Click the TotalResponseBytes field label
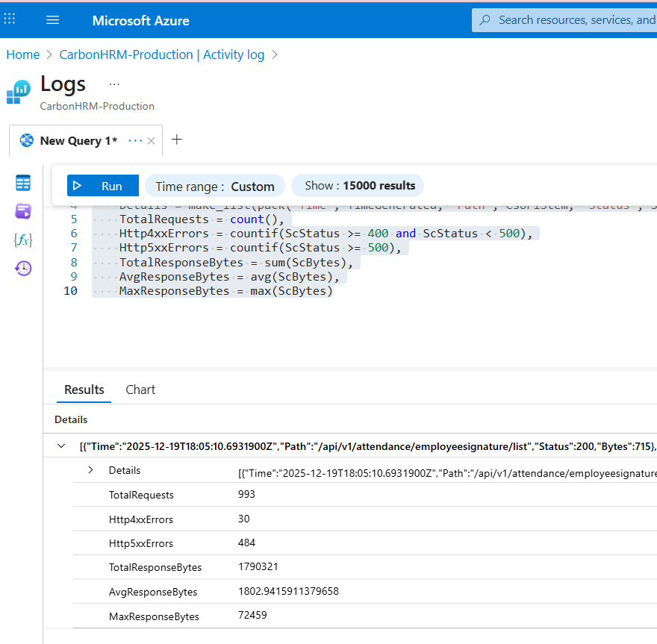The image size is (657, 644). pos(155,567)
